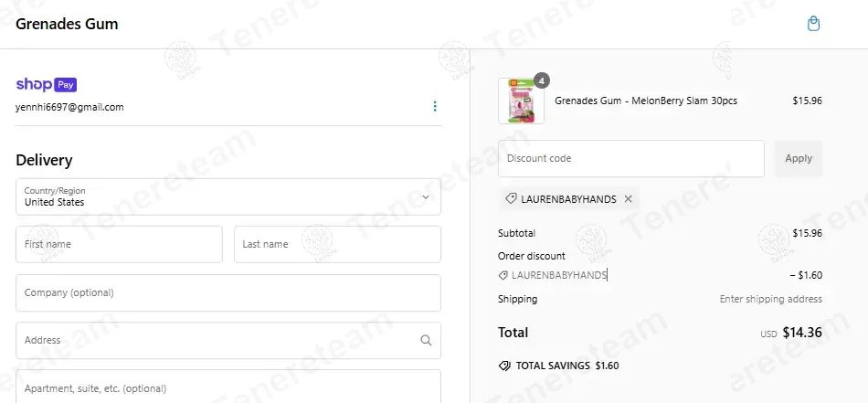Click the yennhi6697@gmail.com account email
Image resolution: width=868 pixels, height=403 pixels.
[x=69, y=107]
